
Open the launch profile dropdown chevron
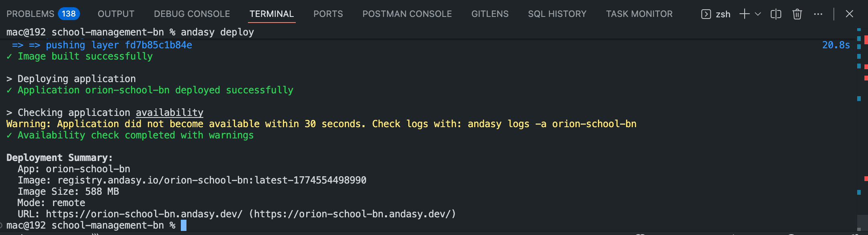tap(758, 14)
